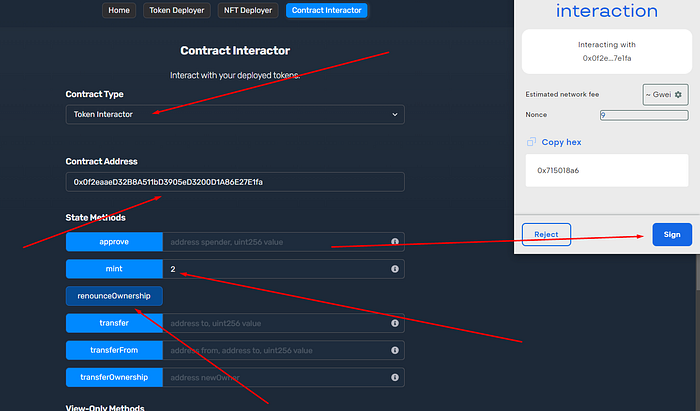Click the page scrollbar on right edge
Image resolution: width=700 pixels, height=411 pixels.
pyautogui.click(x=697, y=272)
